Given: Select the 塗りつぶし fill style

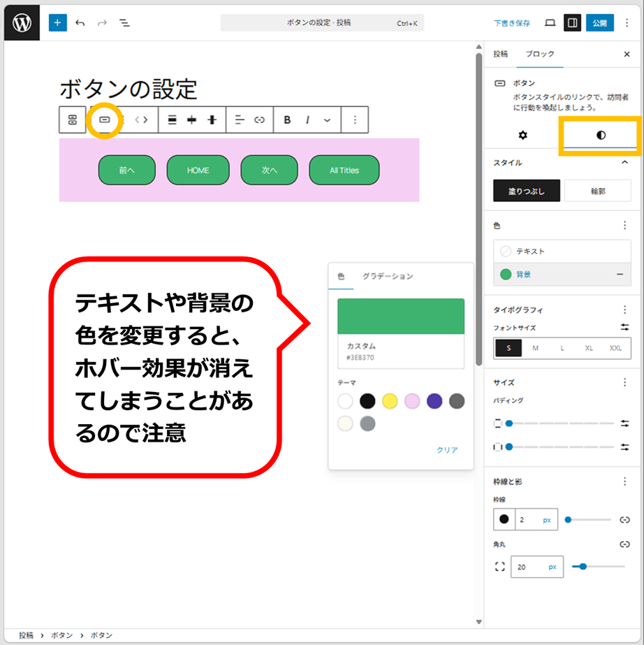Looking at the screenshot, I should point(527,191).
